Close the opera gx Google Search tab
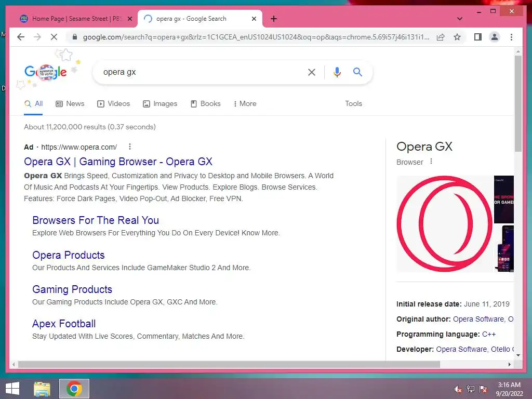The image size is (532, 399). pos(254,19)
